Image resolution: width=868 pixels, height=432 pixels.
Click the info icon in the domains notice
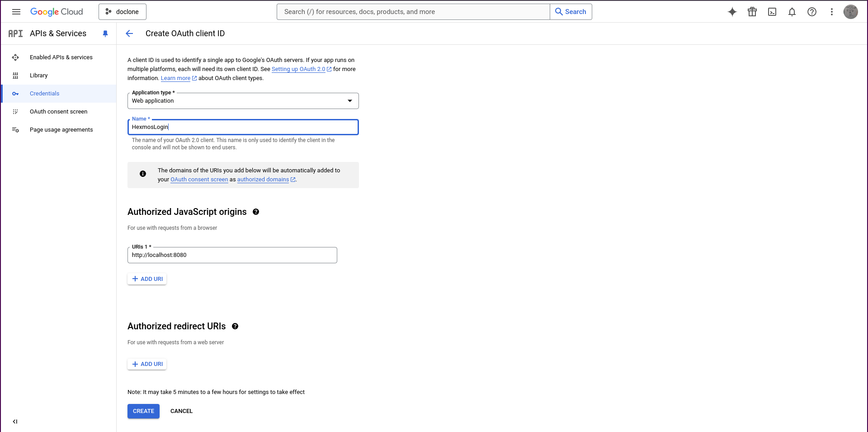[143, 174]
